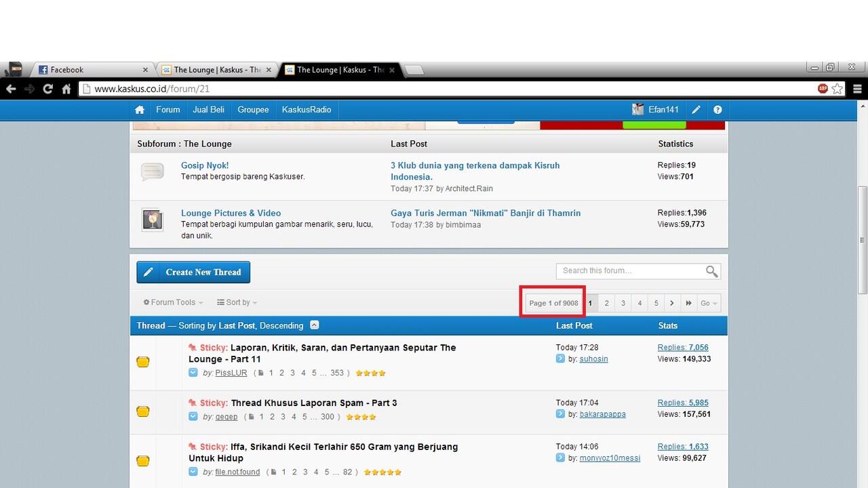Screen dimensions: 868x488
Task: Click folder icon of Iffa, Srikandi Kecil thread
Action: tap(142, 460)
